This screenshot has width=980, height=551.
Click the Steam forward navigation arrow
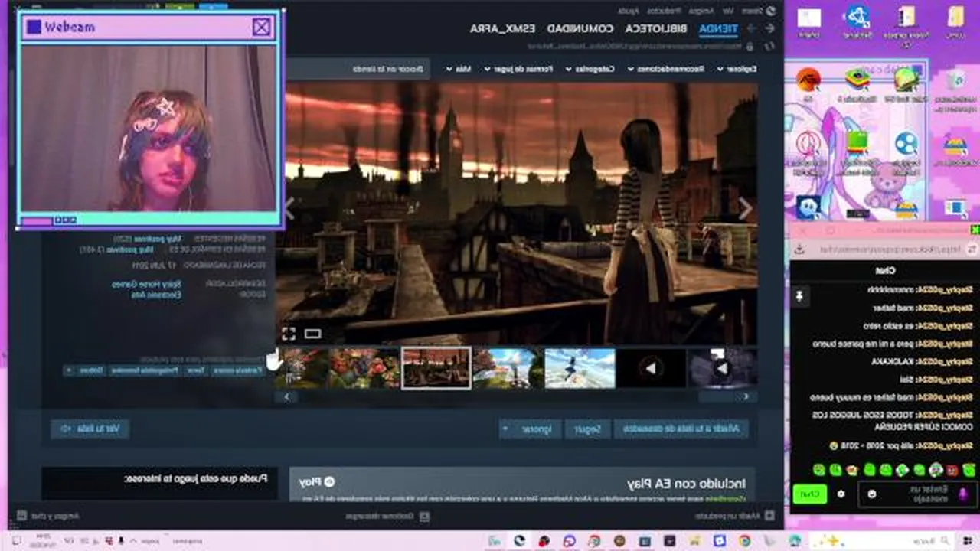point(750,28)
